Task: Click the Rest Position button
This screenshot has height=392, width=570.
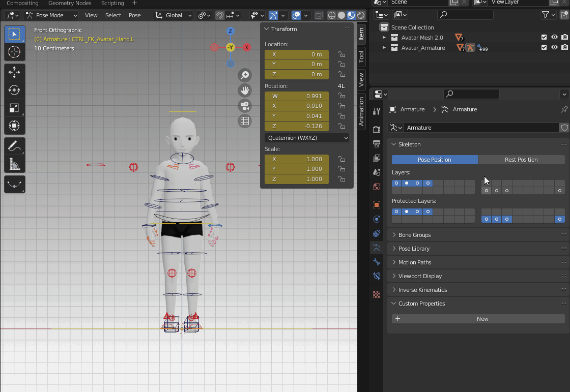Action: (521, 160)
